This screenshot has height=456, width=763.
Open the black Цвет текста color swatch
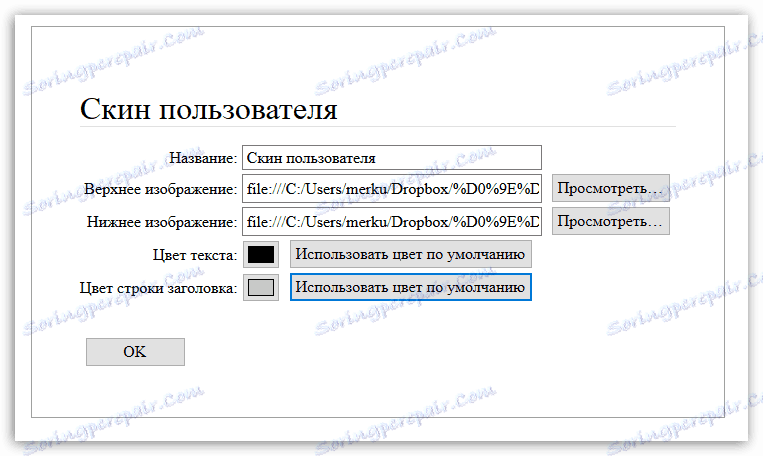pos(261,254)
